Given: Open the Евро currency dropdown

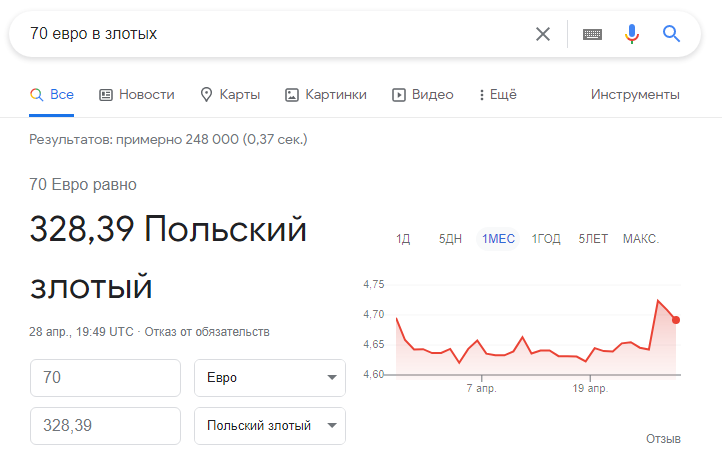Looking at the screenshot, I should [270, 378].
